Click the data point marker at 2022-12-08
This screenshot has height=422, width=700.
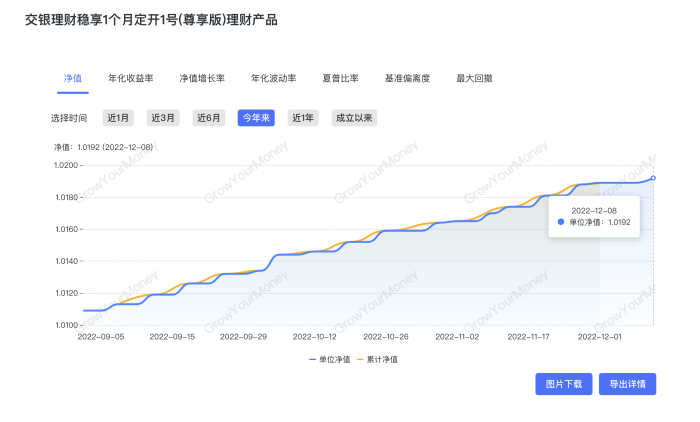tap(653, 178)
